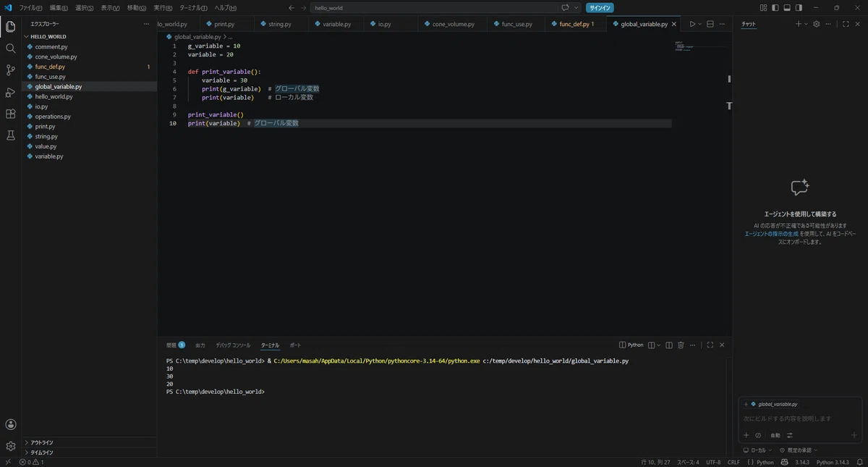Follow the エージェントの指示の生成 link
Viewport: 868px width, 467px height.
772,234
